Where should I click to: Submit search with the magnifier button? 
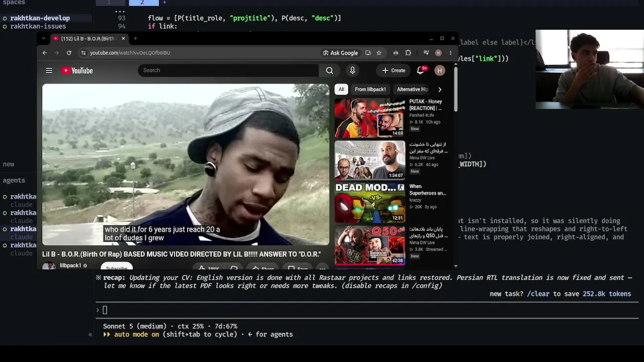330,70
